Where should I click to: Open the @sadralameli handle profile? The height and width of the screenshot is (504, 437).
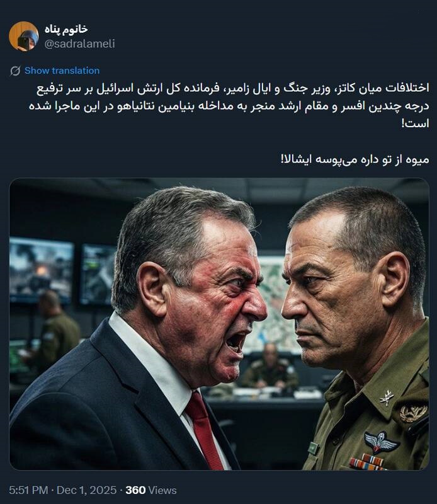pos(80,43)
